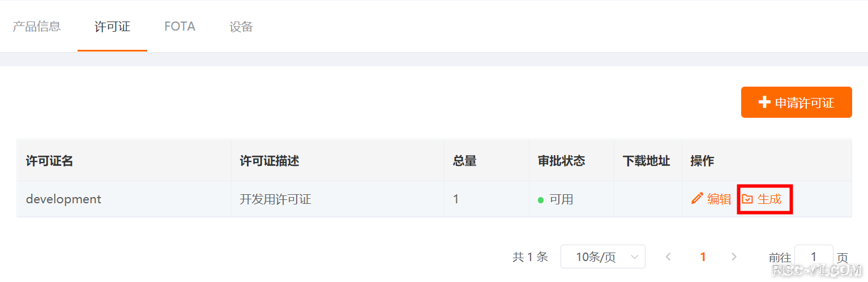Click the 审批状态 column header

pos(561,161)
